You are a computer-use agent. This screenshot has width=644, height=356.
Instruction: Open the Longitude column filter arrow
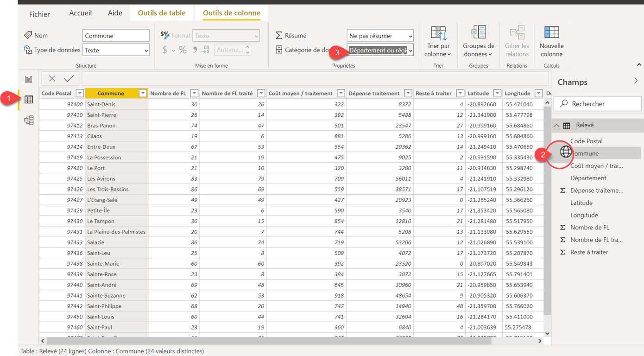pos(539,93)
